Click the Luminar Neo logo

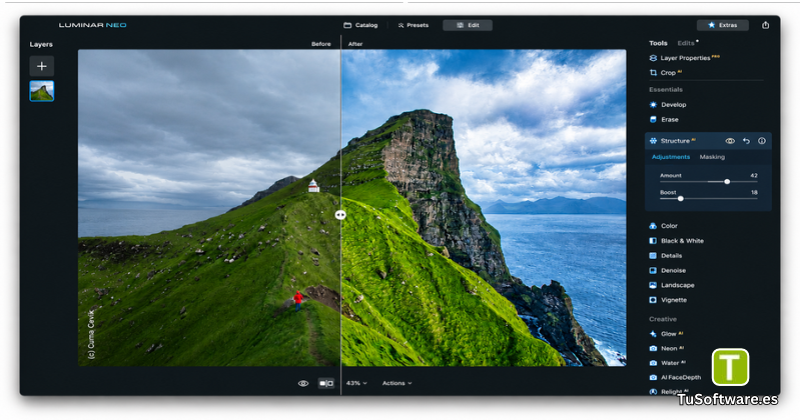click(x=92, y=25)
